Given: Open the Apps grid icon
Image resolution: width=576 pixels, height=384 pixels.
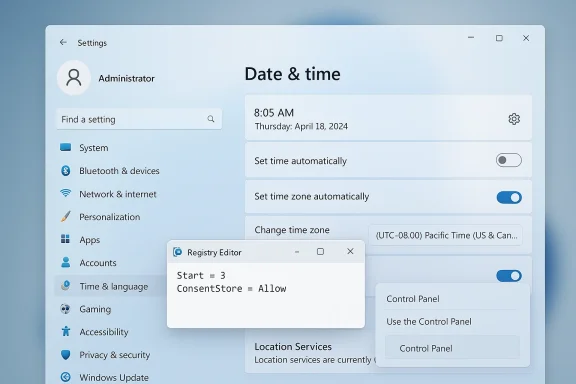Looking at the screenshot, I should (x=65, y=239).
